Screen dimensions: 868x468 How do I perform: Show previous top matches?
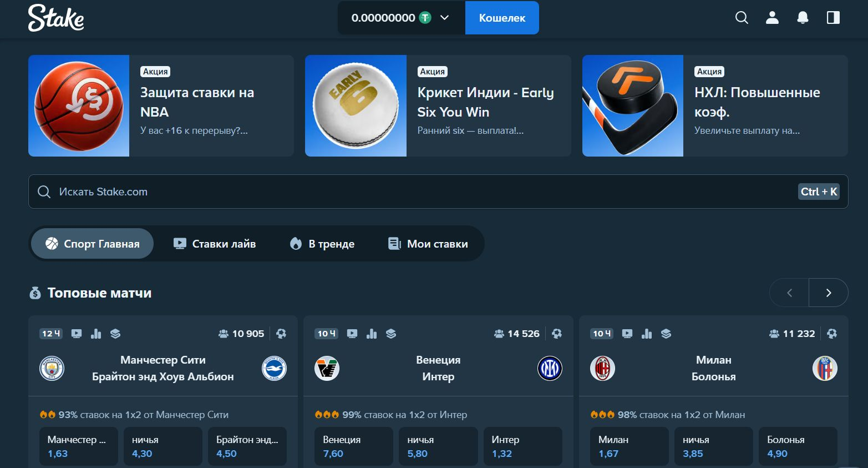tap(789, 293)
